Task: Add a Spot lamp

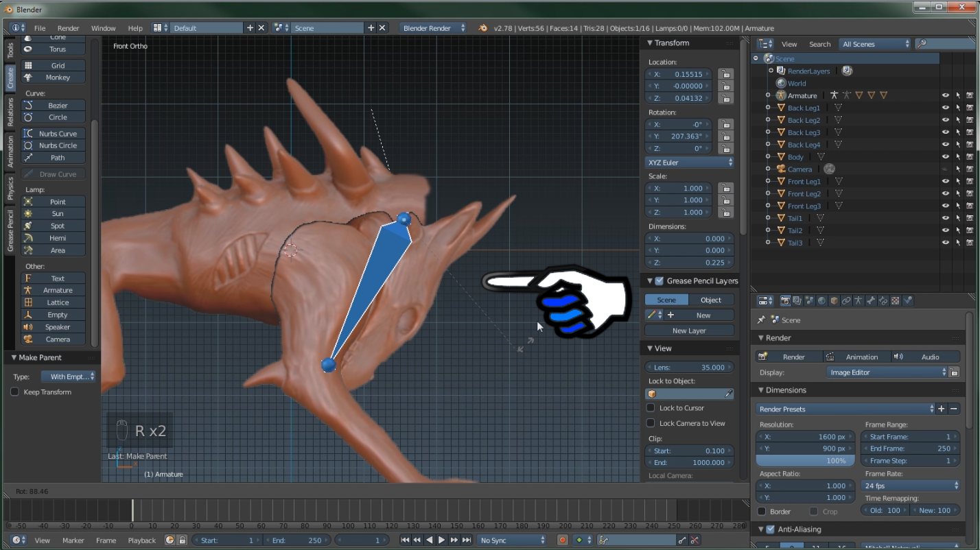Action: [54, 226]
